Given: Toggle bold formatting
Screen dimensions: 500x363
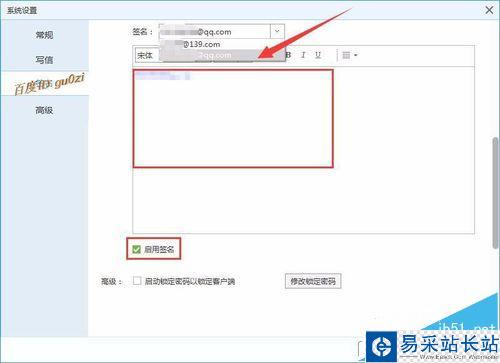Looking at the screenshot, I should click(288, 55).
